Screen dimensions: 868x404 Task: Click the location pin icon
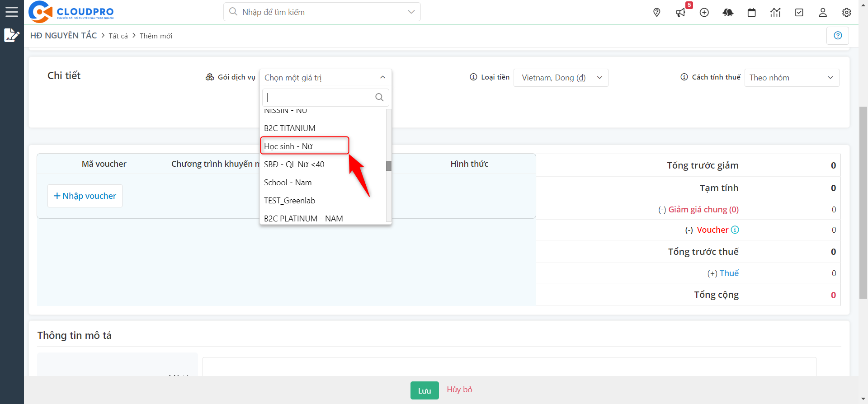point(657,12)
